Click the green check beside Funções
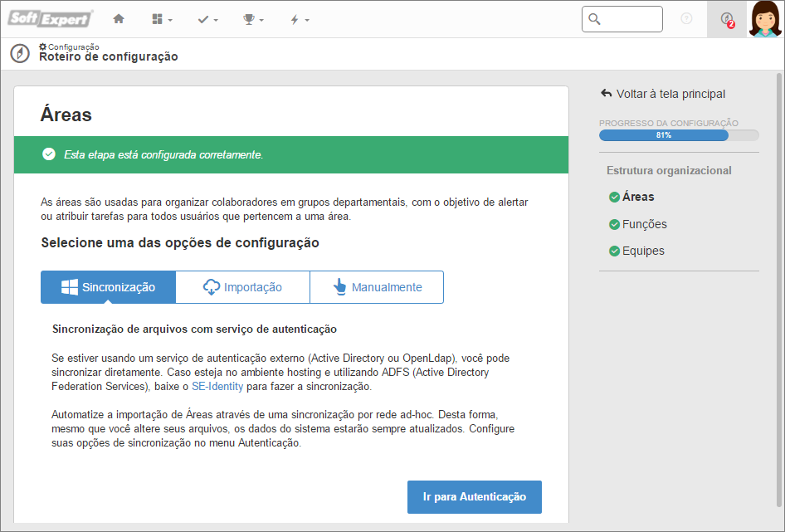 click(614, 224)
